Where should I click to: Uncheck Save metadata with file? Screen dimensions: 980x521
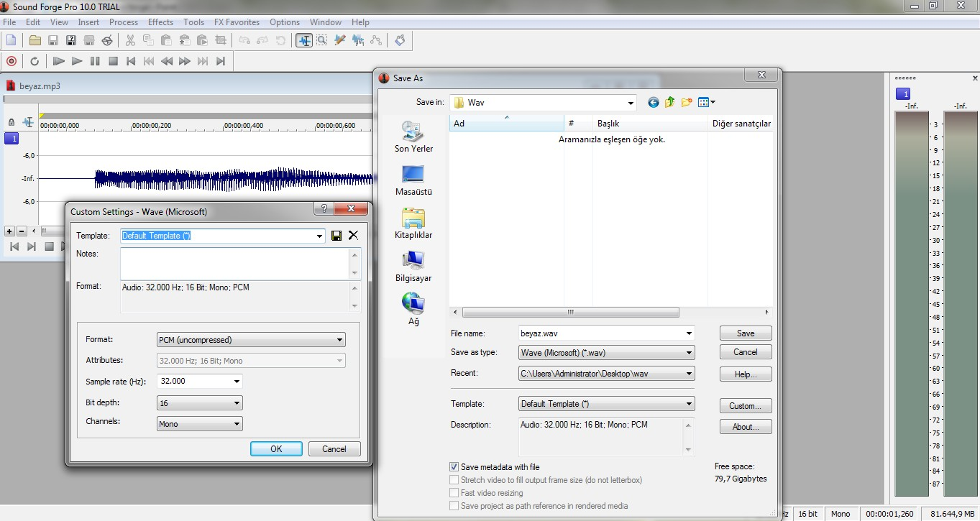(454, 467)
